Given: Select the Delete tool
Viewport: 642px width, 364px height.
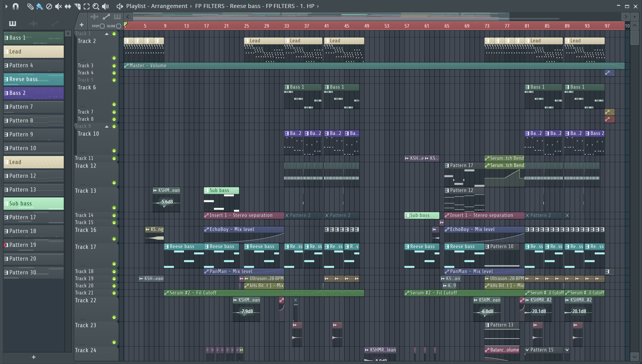Looking at the screenshot, I should 49,6.
